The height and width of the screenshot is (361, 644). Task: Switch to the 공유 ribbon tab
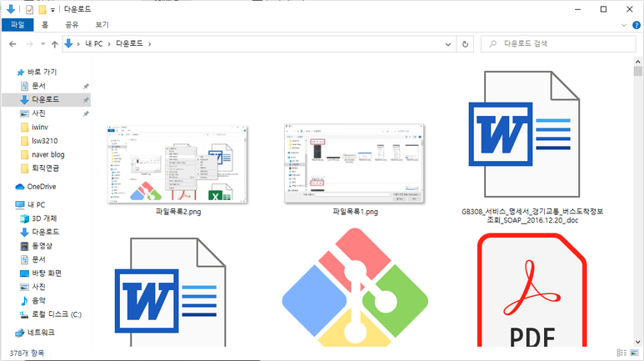click(72, 25)
